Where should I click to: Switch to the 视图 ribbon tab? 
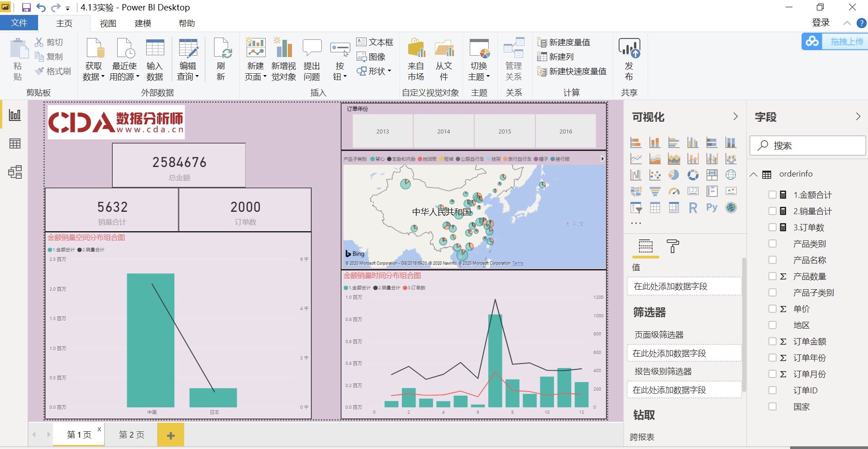[108, 23]
